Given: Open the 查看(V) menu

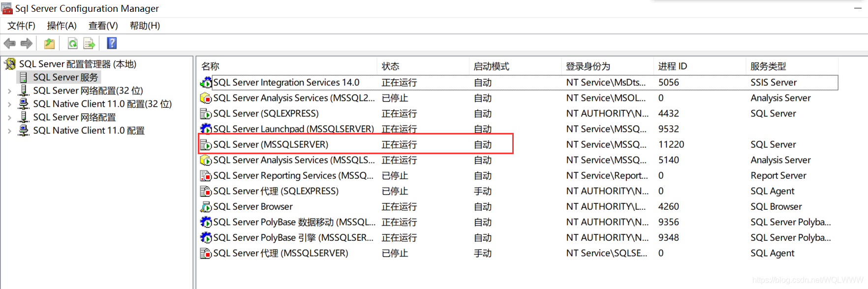Looking at the screenshot, I should (103, 26).
